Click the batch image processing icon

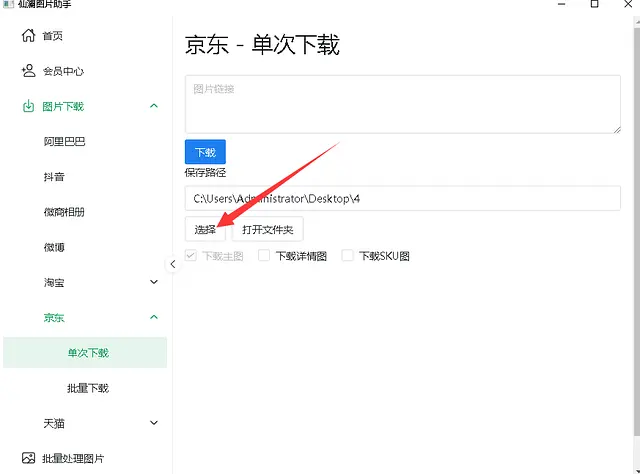point(28,458)
